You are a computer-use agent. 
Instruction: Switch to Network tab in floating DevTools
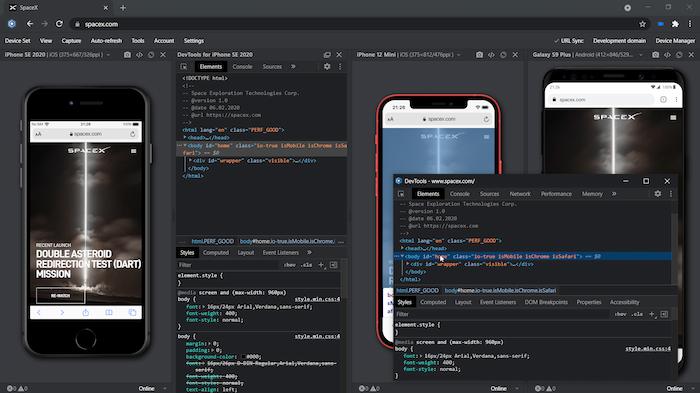point(520,194)
